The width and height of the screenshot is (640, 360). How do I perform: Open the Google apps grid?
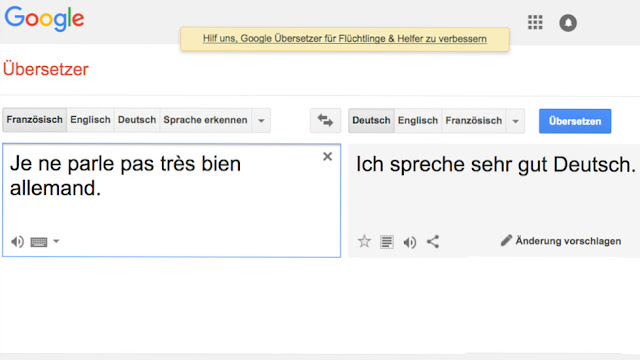click(535, 22)
